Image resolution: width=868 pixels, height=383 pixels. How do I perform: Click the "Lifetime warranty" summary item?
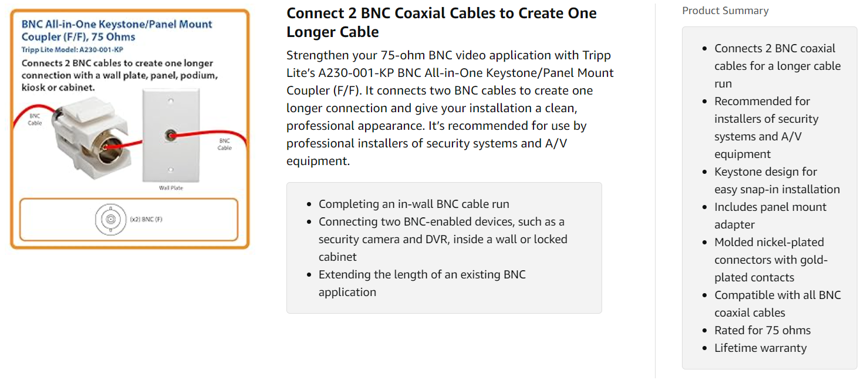coord(760,348)
